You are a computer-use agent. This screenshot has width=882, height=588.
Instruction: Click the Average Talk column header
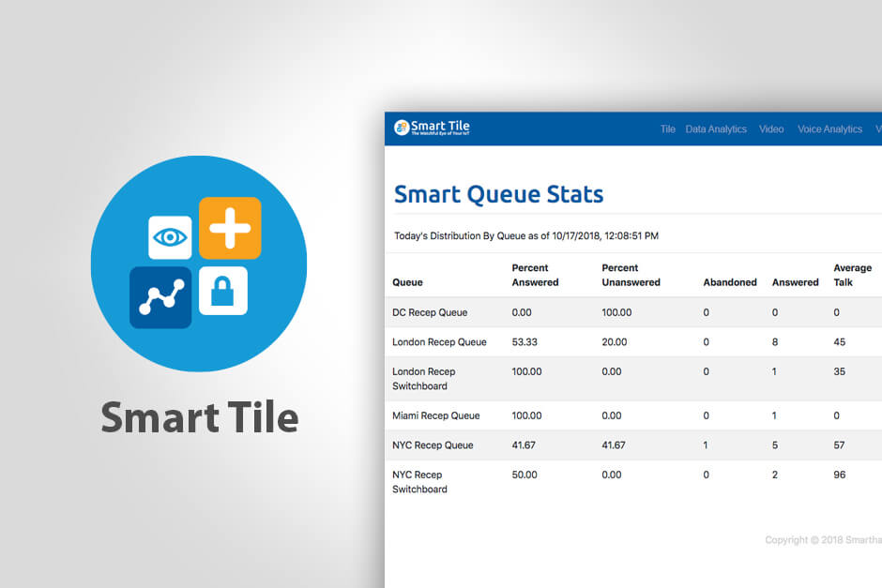pos(852,275)
